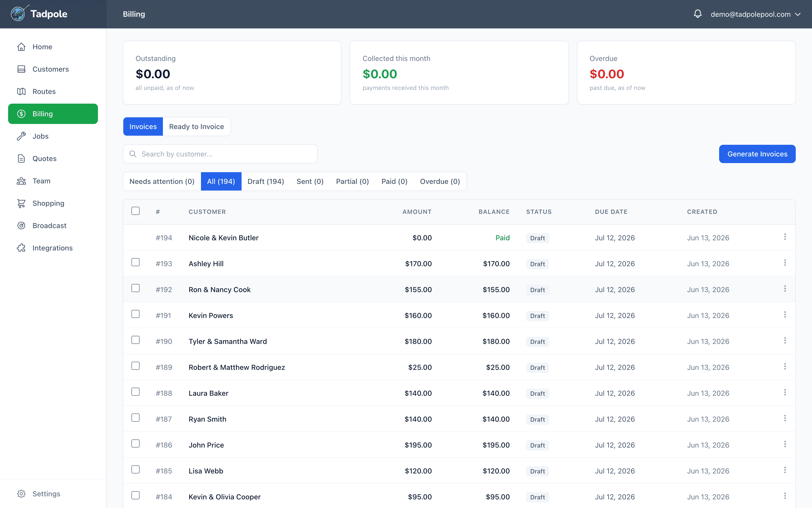Click the Outstanding summary card
The width and height of the screenshot is (812, 508).
click(232, 73)
